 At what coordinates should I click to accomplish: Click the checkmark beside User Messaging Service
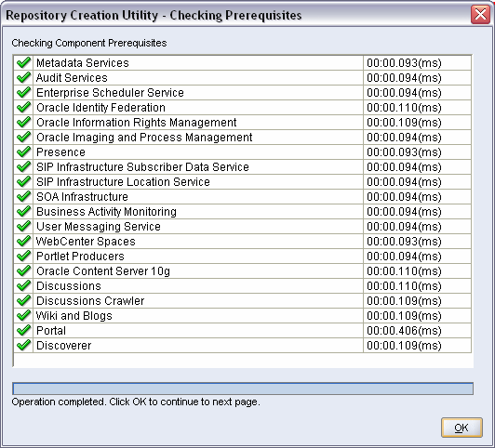[23, 226]
